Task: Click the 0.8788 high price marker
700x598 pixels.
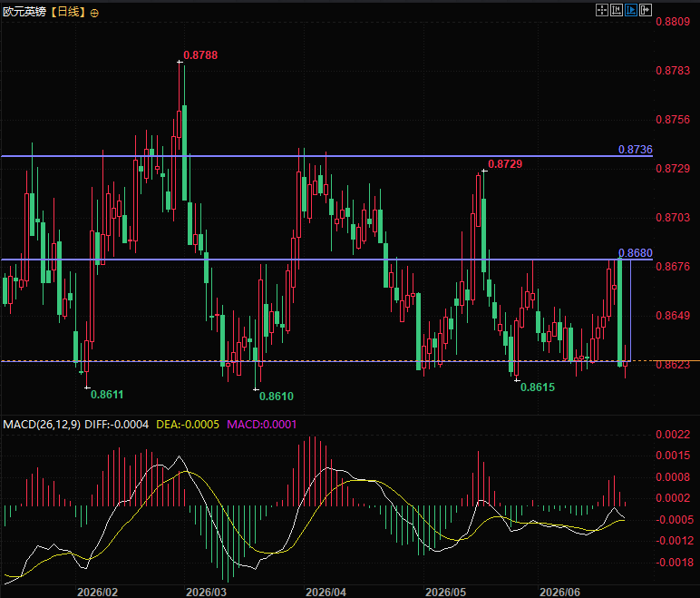Action: (200, 55)
